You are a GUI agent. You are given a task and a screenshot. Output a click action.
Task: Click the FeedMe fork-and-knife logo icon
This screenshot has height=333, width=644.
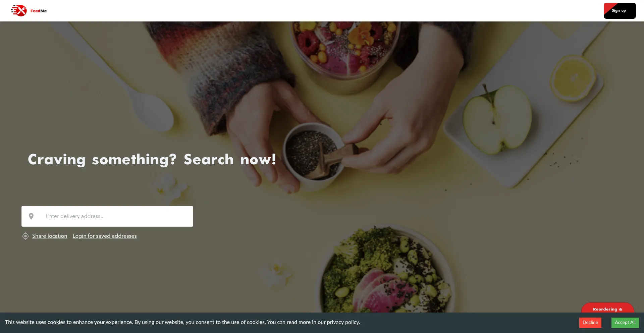[19, 11]
